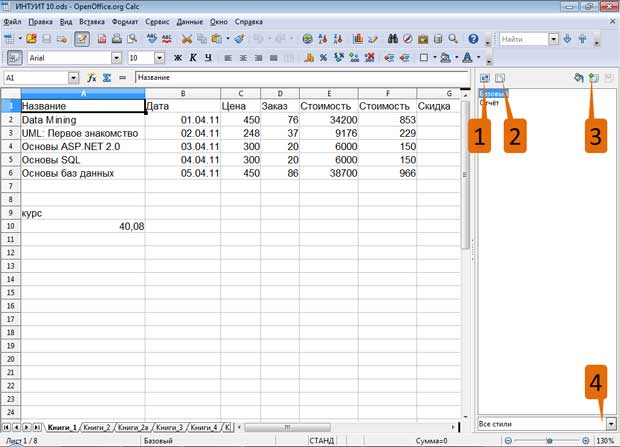The height and width of the screenshot is (447, 620).
Task: Toggle the Navigator compass icon
Action: [408, 39]
